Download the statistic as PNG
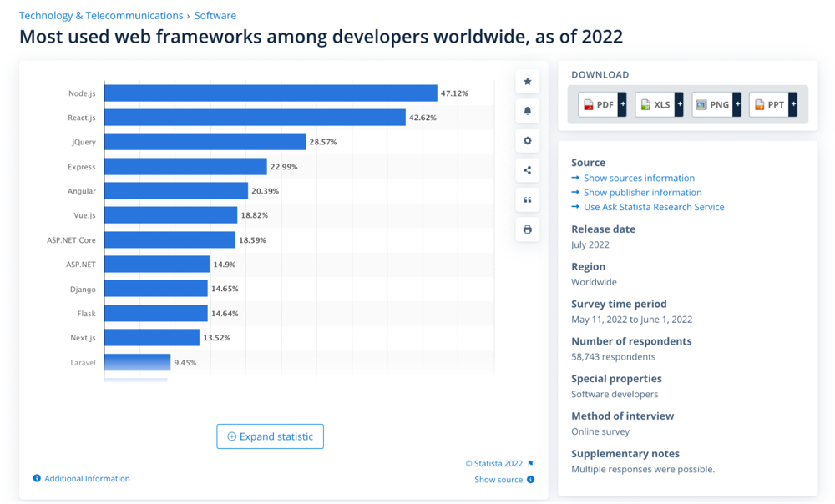Screen dimensions: 835x504 click(716, 104)
